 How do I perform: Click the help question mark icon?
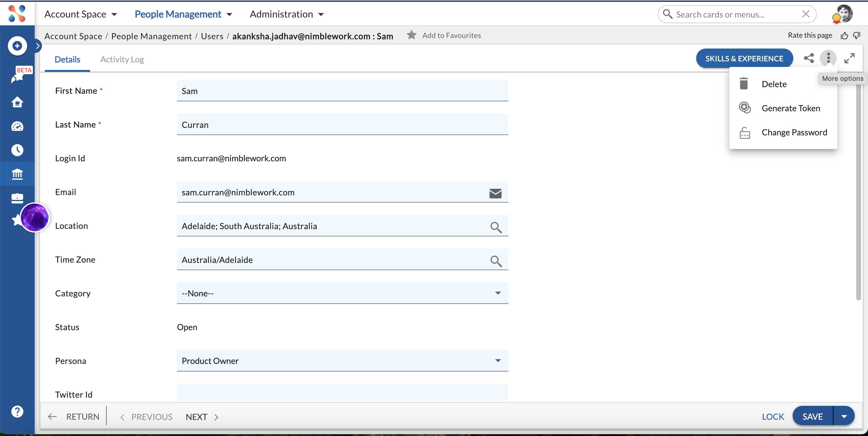pos(17,411)
